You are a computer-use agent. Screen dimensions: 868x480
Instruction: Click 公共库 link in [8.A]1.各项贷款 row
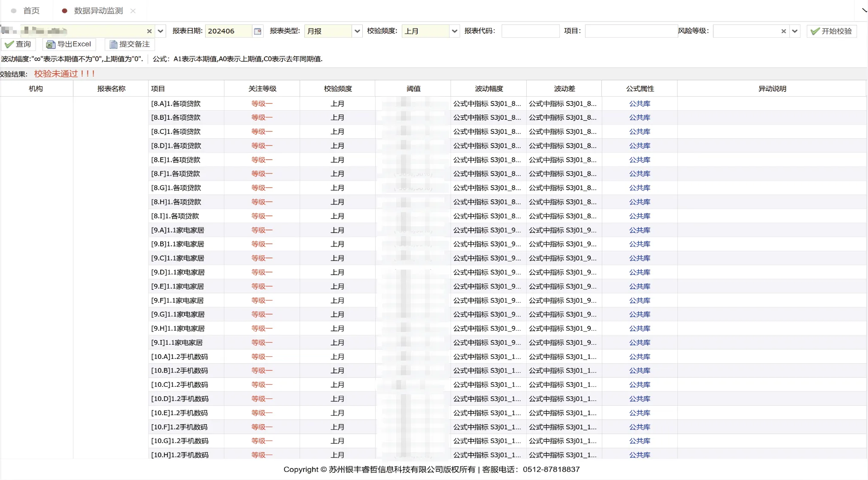pyautogui.click(x=639, y=103)
